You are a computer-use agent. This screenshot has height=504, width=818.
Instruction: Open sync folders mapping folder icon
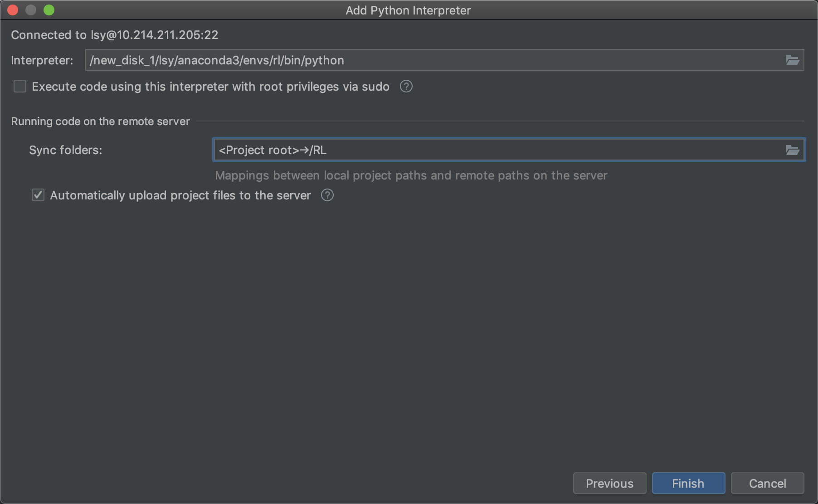(792, 150)
